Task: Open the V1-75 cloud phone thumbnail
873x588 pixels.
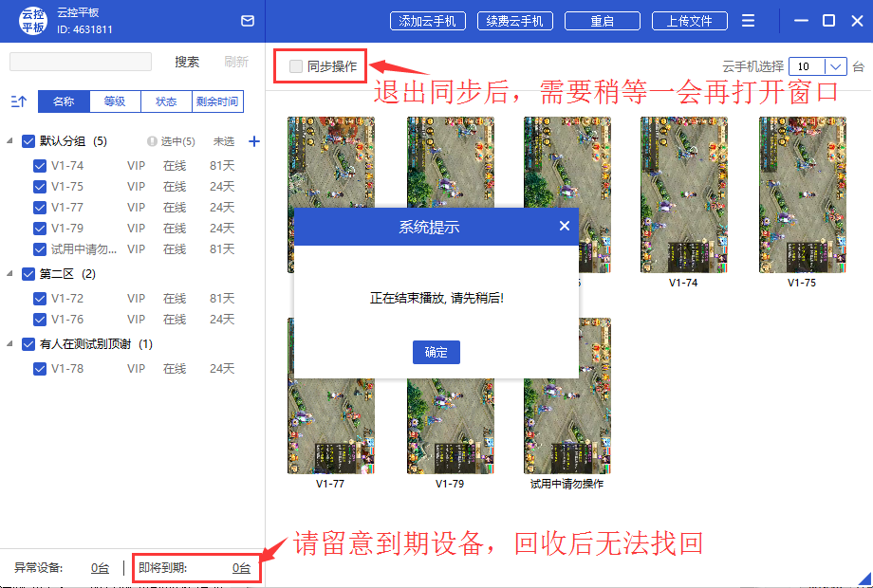Action: pyautogui.click(x=802, y=194)
